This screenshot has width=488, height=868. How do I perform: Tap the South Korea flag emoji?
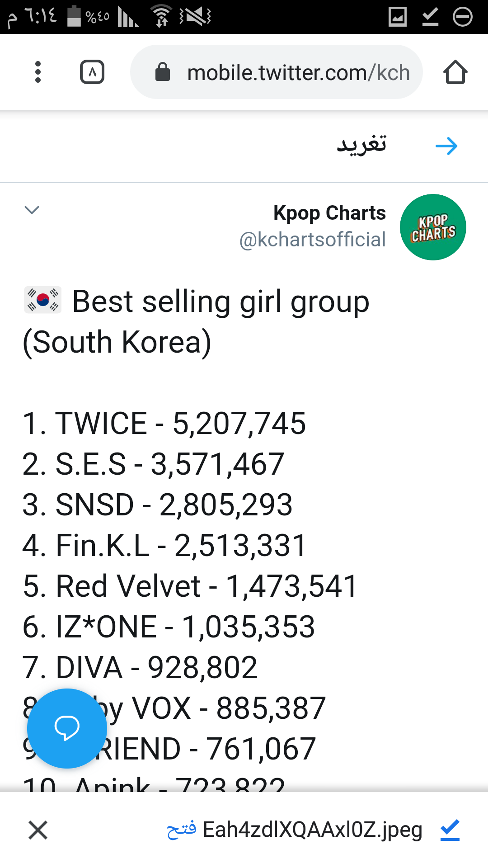point(42,300)
